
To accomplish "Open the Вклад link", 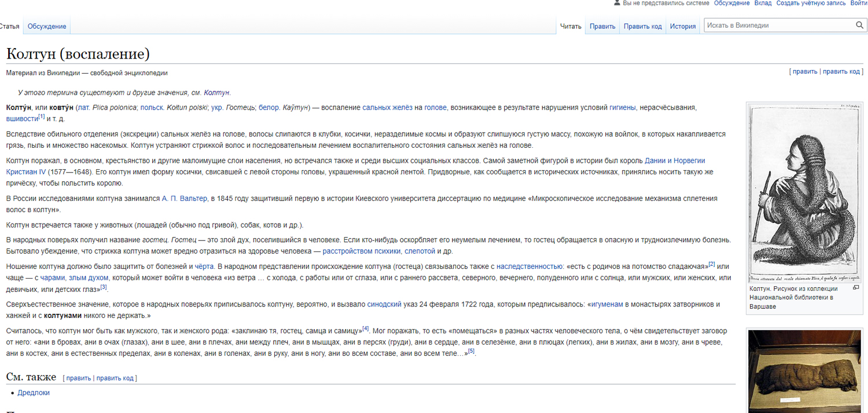I will coord(763,3).
